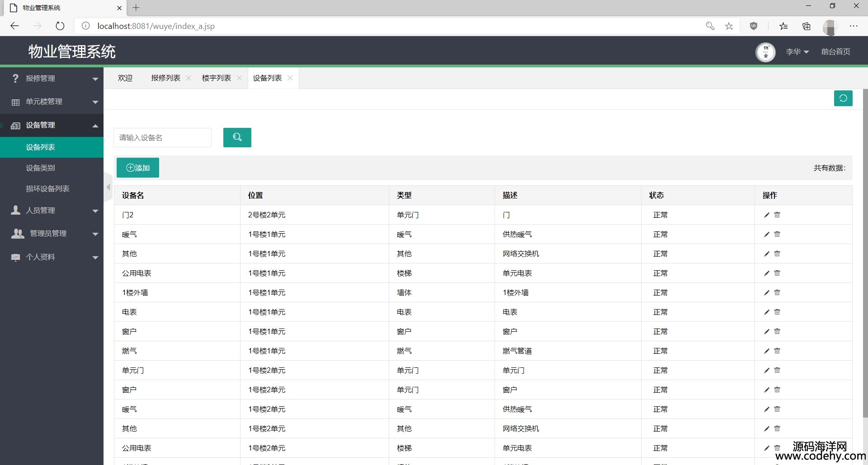Edit the 单元门 row in 1号楼2单元

click(x=767, y=371)
